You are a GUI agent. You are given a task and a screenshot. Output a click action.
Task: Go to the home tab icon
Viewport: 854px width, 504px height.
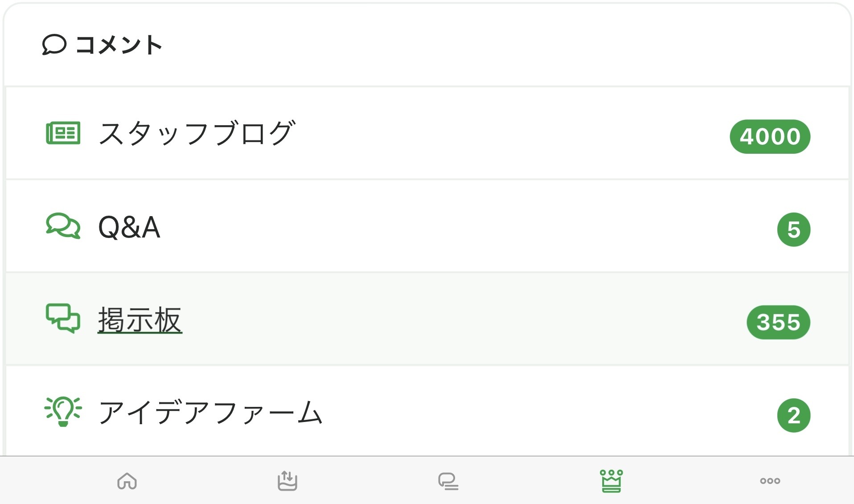tap(127, 481)
